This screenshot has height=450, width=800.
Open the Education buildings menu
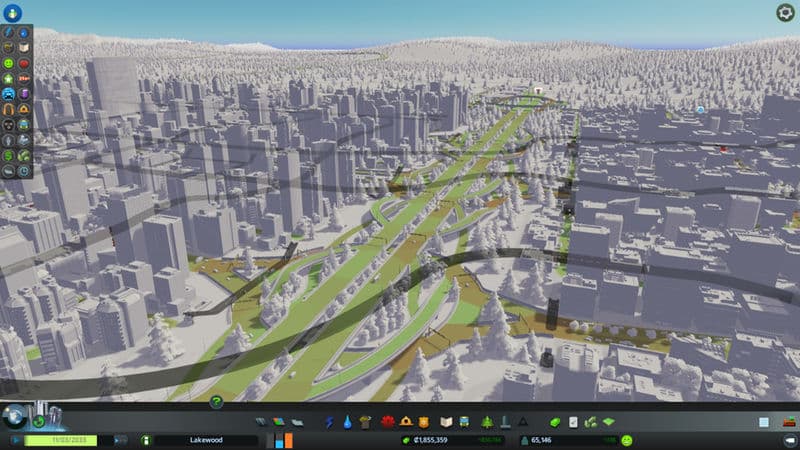point(447,423)
